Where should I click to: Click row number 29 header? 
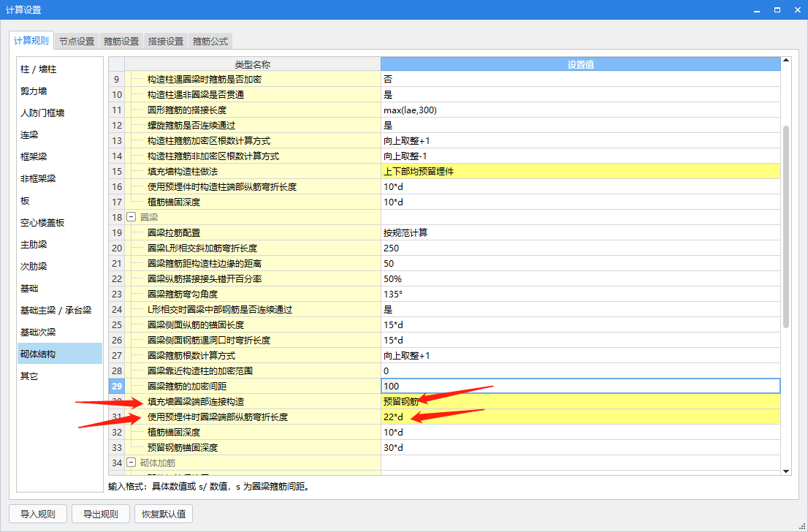click(x=116, y=386)
